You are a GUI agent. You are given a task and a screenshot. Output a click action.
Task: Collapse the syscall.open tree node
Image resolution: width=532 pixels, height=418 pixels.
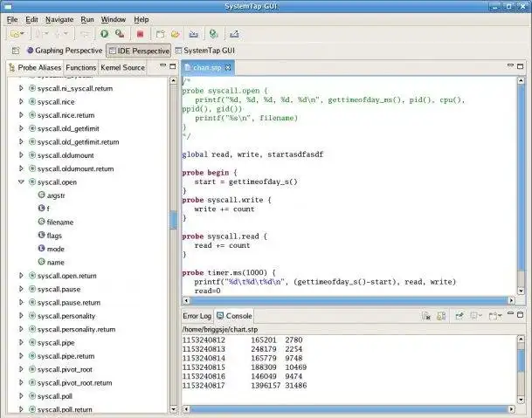[22, 182]
